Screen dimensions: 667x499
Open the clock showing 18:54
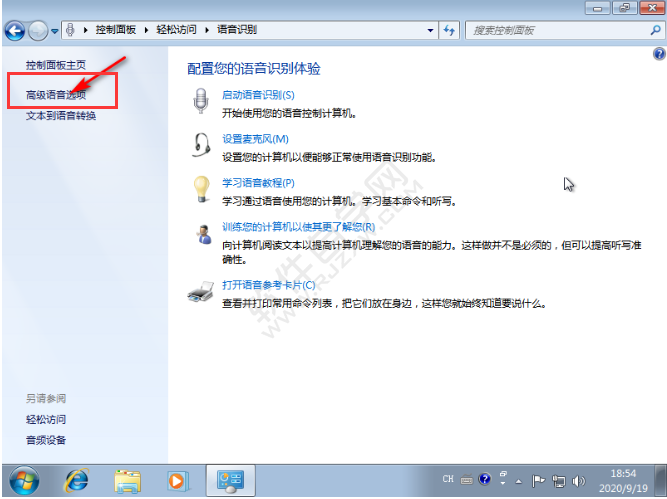pos(623,480)
